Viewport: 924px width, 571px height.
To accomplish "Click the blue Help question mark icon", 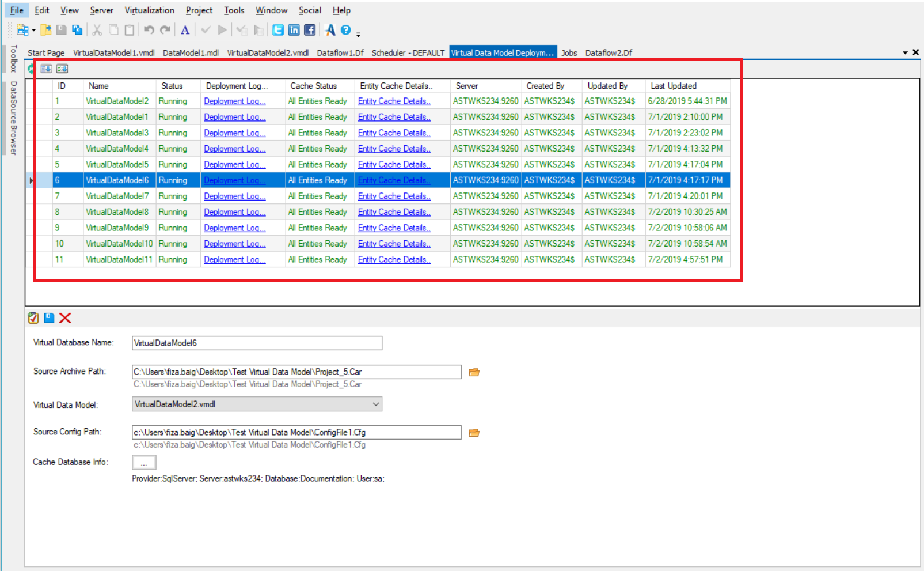I will click(345, 30).
